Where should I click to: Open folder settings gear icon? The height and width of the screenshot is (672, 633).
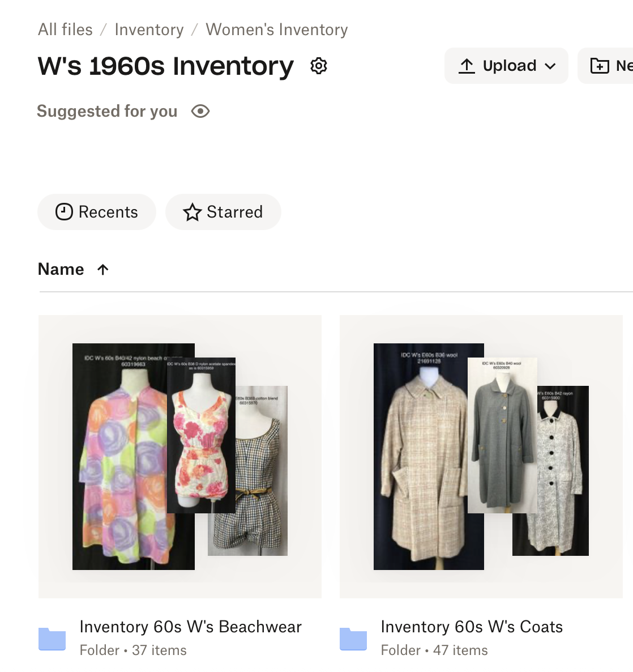tap(319, 66)
